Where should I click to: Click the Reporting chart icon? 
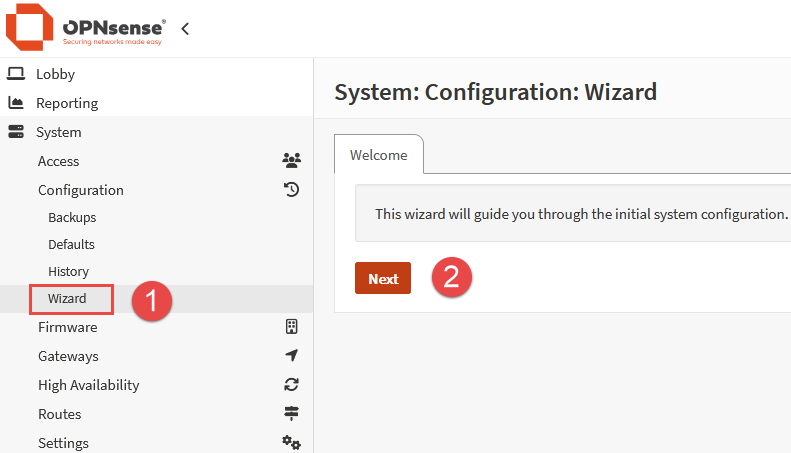[16, 103]
